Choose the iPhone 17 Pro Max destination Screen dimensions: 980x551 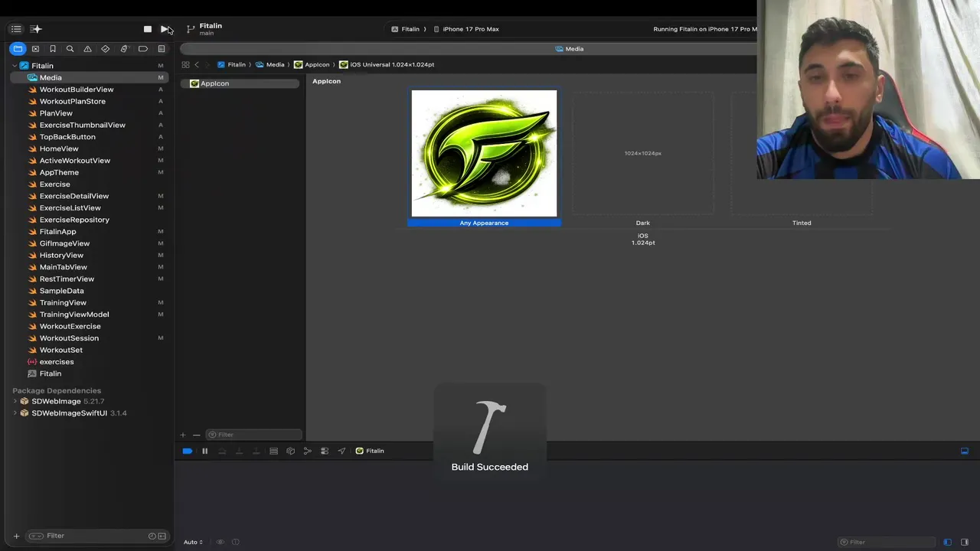click(x=466, y=29)
